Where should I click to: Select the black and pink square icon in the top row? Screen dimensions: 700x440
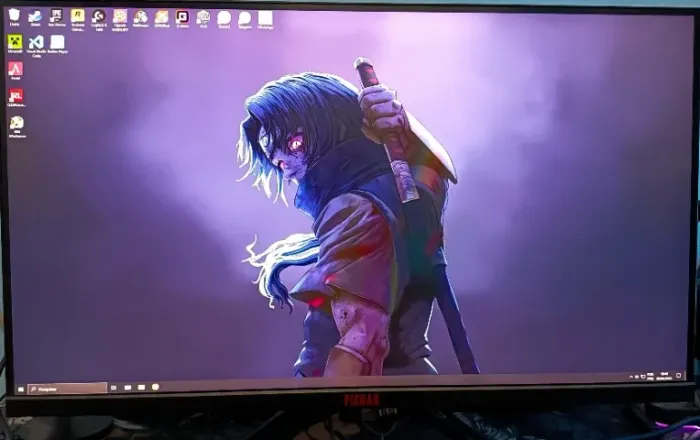pos(182,19)
